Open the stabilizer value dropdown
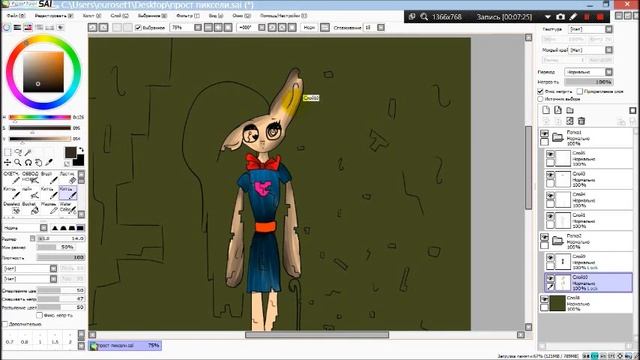This screenshot has width=640, height=360. [x=381, y=27]
